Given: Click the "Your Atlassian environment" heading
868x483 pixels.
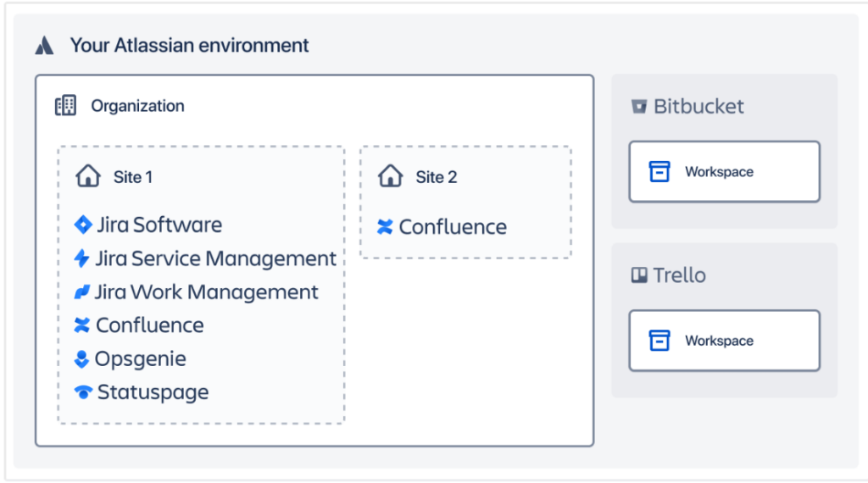Looking at the screenshot, I should [189, 46].
